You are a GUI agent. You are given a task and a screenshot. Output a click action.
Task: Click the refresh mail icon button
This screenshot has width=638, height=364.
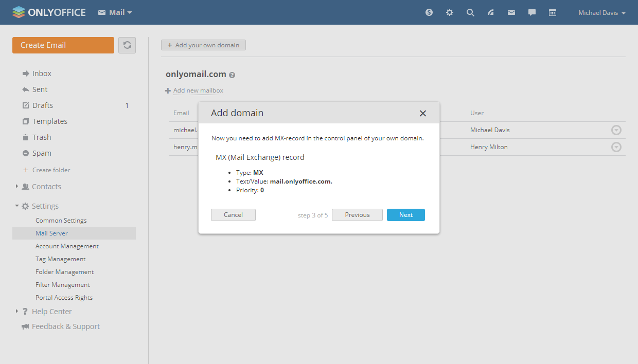tap(127, 45)
